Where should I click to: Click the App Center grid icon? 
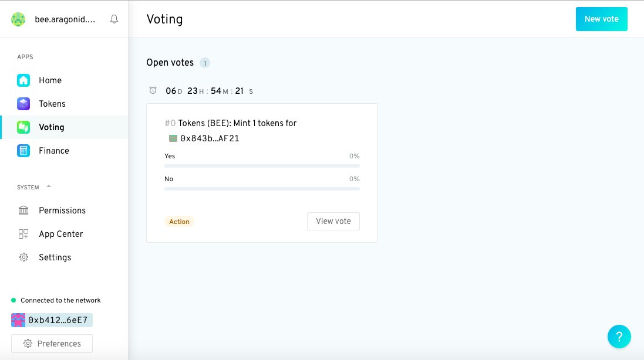click(23, 234)
